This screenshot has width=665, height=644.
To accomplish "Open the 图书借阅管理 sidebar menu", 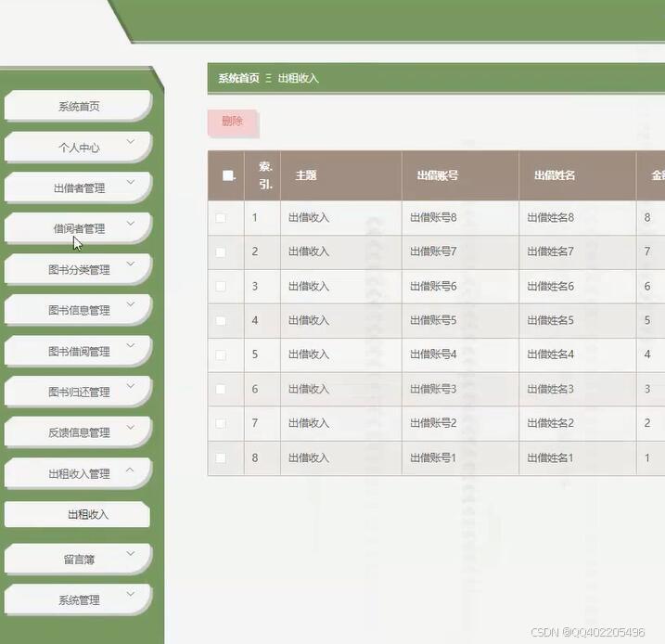I will (78, 352).
